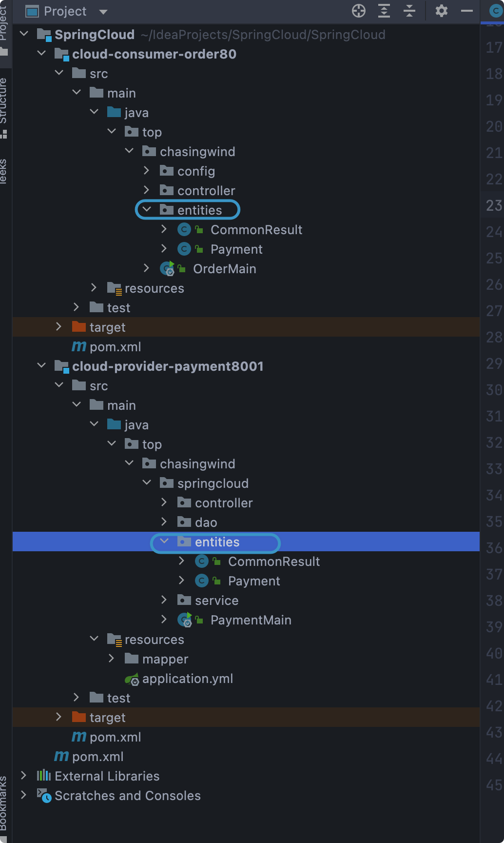Click the Collapse All toolbar icon
The image size is (504, 843).
tap(409, 11)
